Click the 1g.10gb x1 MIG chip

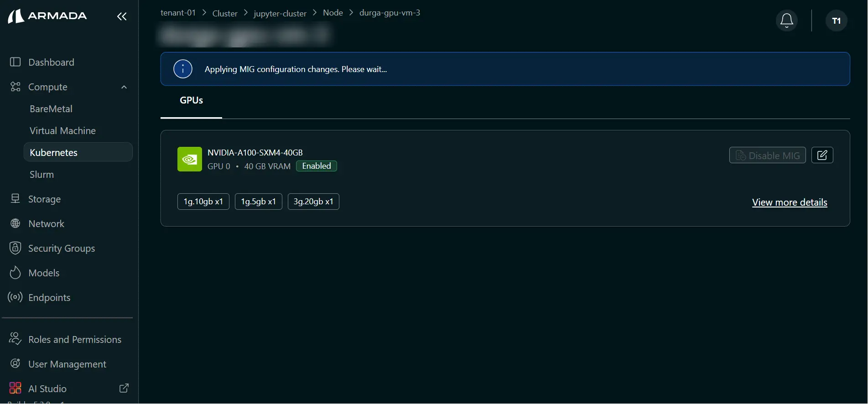[x=203, y=201]
